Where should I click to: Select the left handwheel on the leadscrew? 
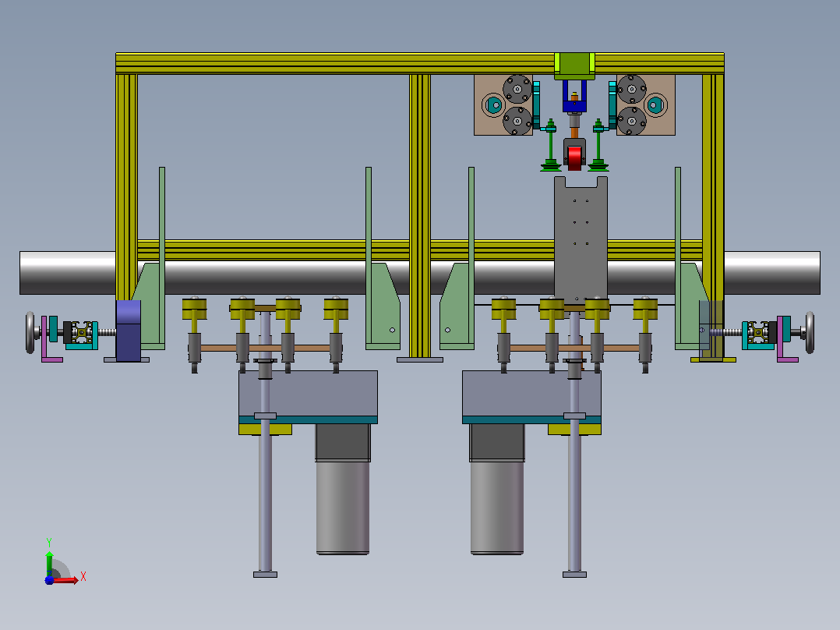click(x=30, y=333)
